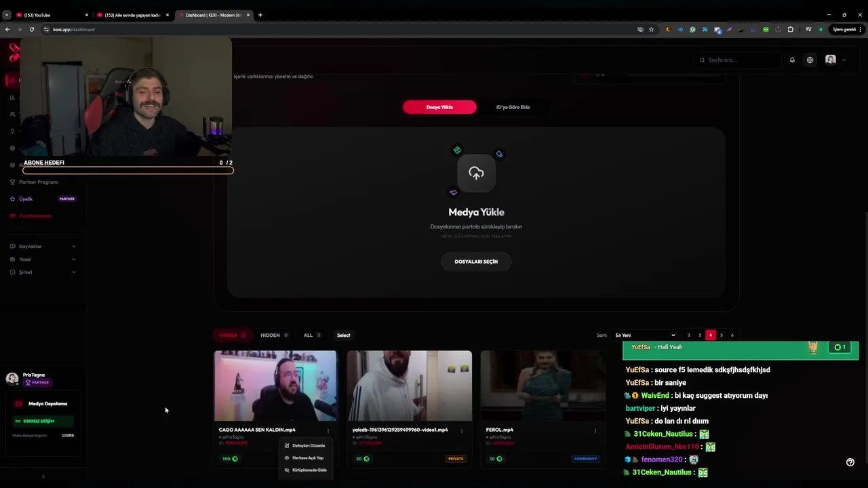Screen dimensions: 868x488
Task: Open a new browser tab with the plus
Action: coord(260,15)
